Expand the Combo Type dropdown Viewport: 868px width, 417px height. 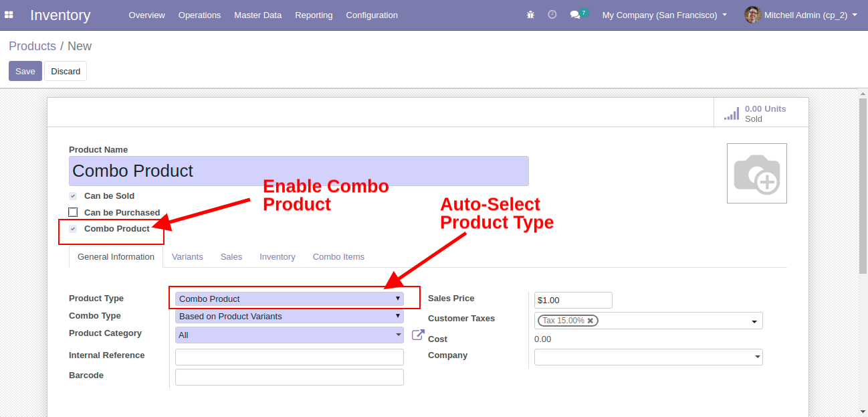289,316
